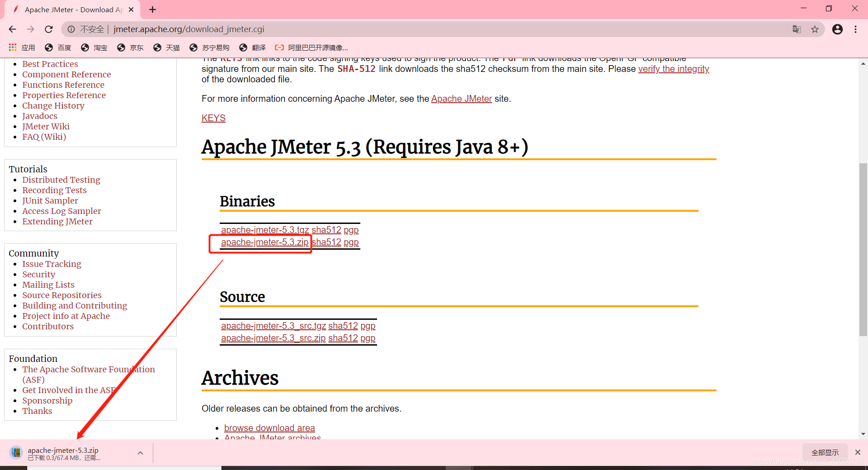Reload the JMeter download page
The height and width of the screenshot is (470, 868).
tap(49, 29)
